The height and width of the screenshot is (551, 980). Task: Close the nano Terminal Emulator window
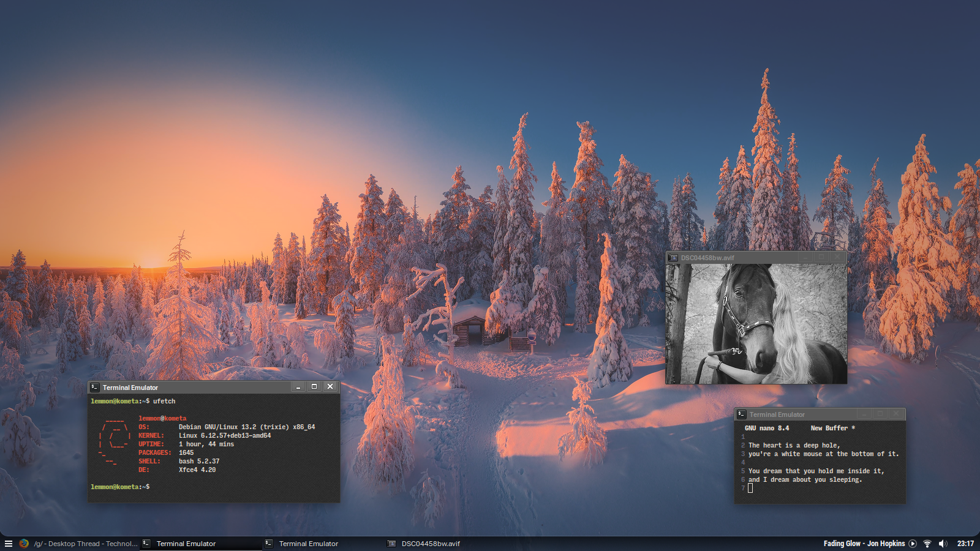pos(896,414)
